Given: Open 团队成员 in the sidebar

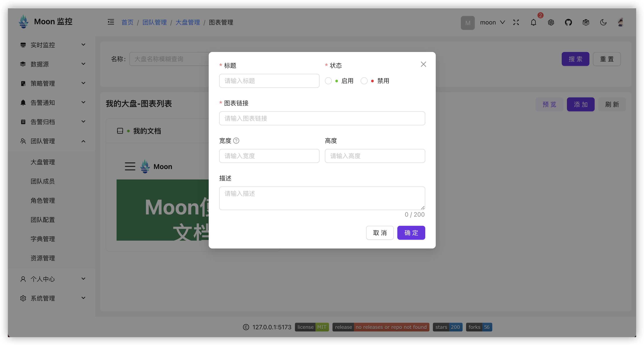Looking at the screenshot, I should point(43,181).
